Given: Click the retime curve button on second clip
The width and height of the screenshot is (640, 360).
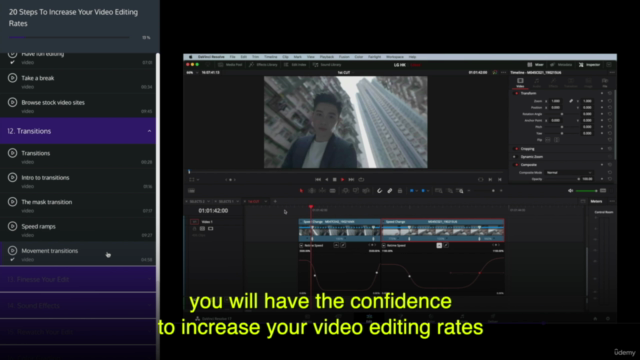Looking at the screenshot, I should coord(439,245).
